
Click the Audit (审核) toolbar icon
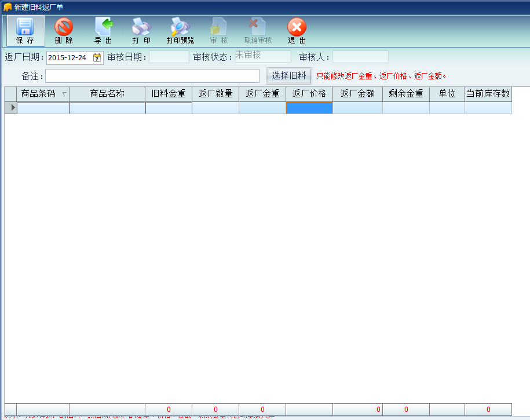(x=219, y=31)
